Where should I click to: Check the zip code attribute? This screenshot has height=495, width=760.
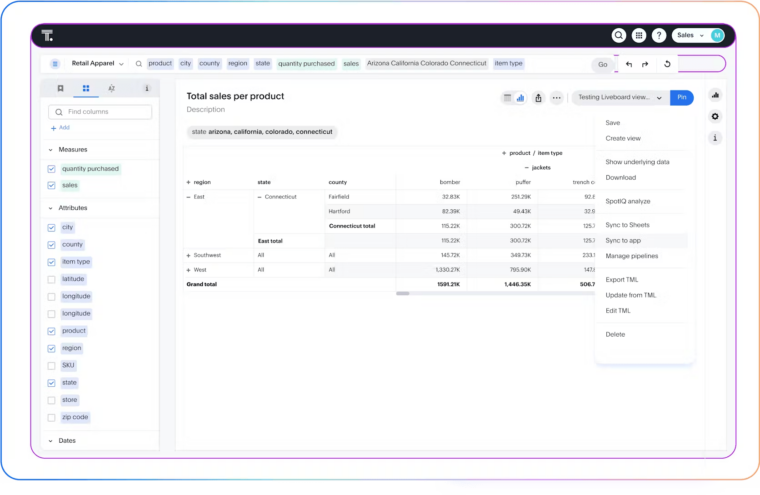[52, 417]
